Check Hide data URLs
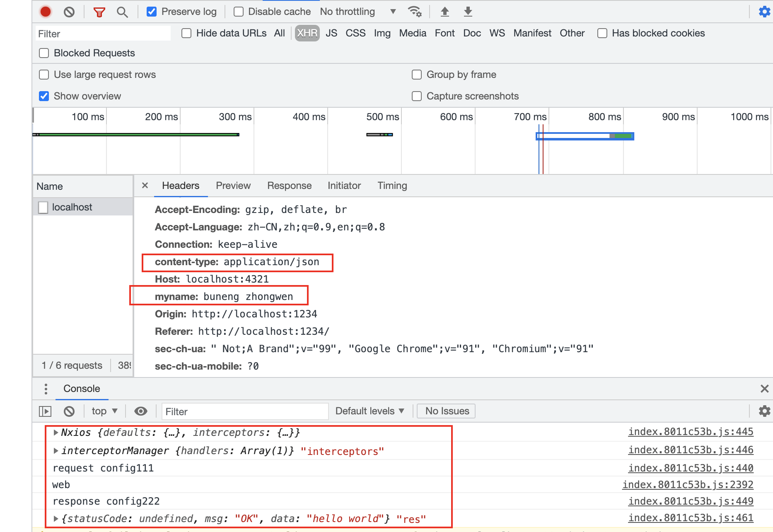Viewport: 773px width, 532px height. tap(186, 33)
